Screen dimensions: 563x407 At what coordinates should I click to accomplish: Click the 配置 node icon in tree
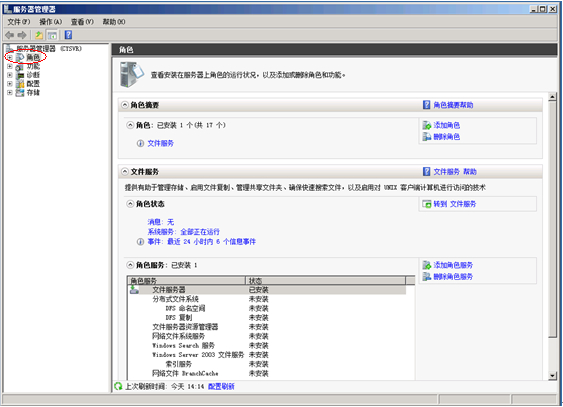click(x=20, y=84)
